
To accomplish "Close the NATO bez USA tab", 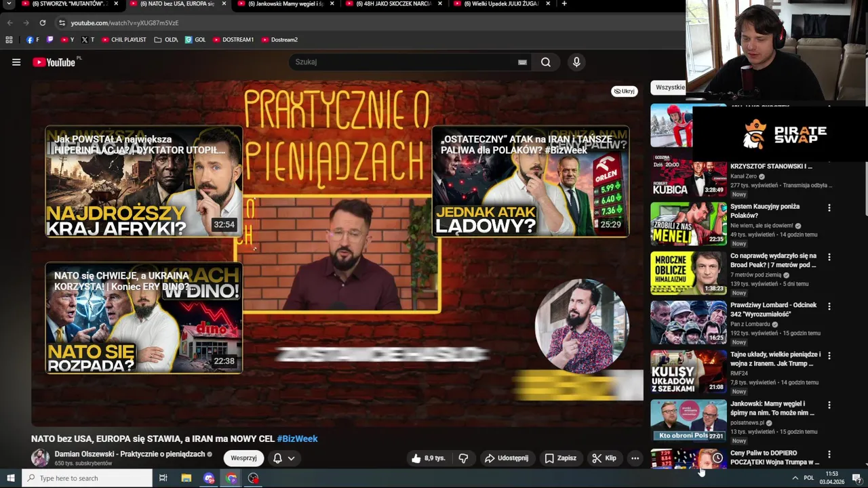I will point(224,4).
